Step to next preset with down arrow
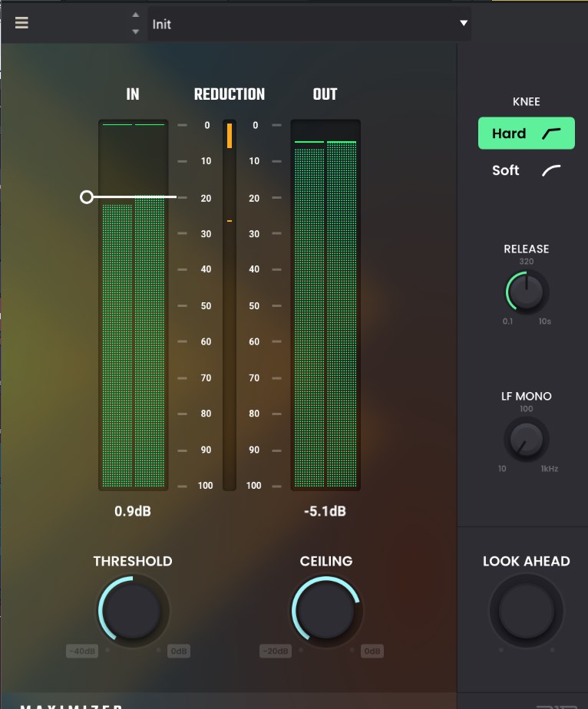 pos(136,31)
